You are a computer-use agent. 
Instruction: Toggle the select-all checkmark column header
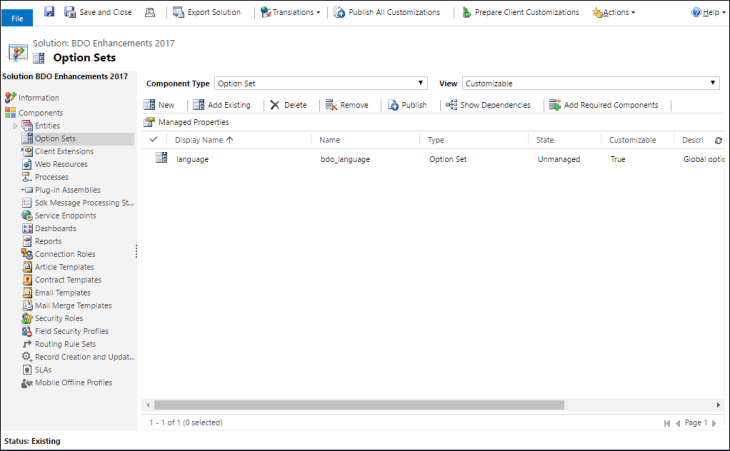pyautogui.click(x=154, y=139)
